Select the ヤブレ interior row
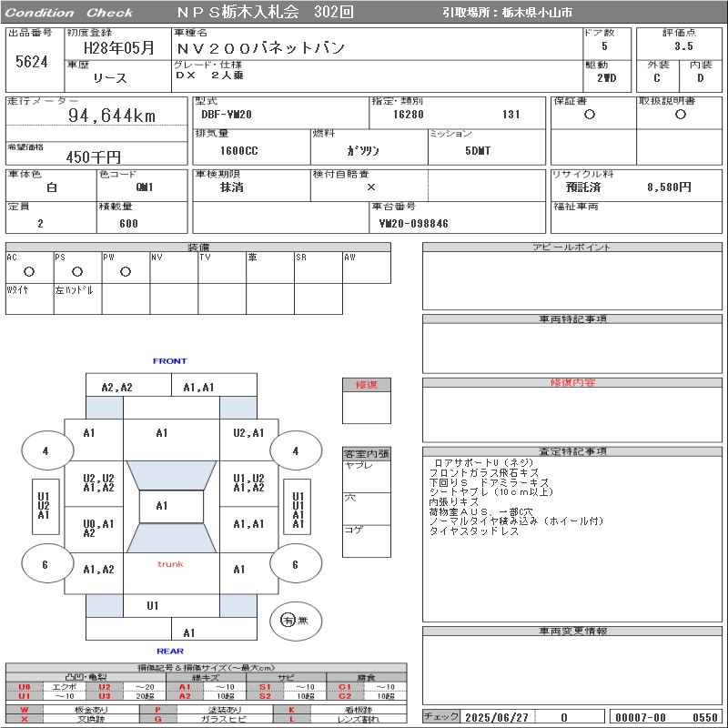Image resolution: width=728 pixels, height=728 pixels. coord(367,476)
